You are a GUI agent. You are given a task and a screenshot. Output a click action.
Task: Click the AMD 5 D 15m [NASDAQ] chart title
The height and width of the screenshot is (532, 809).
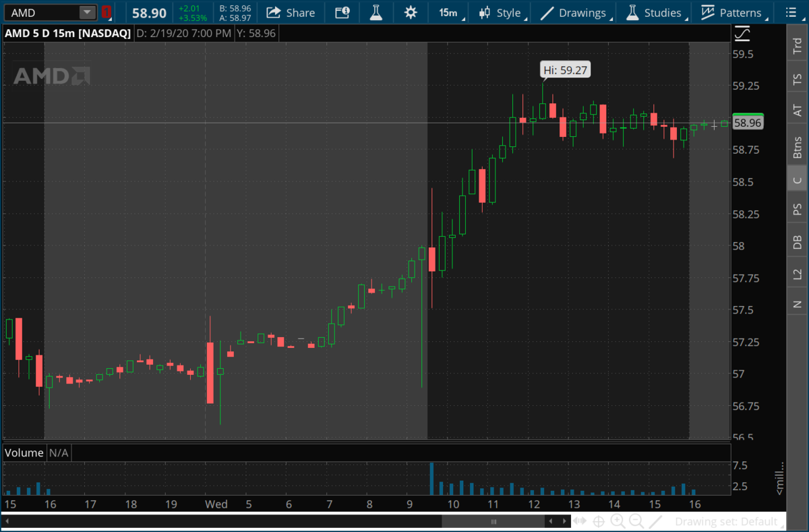coord(67,32)
